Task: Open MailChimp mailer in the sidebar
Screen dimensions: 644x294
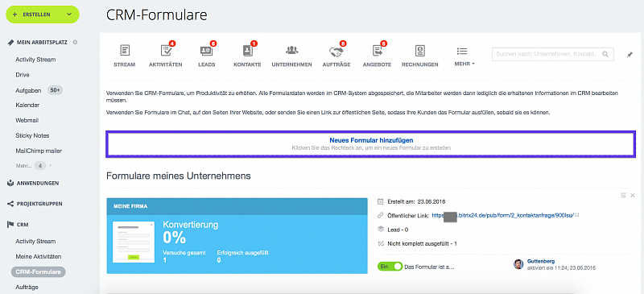Action: tap(39, 151)
